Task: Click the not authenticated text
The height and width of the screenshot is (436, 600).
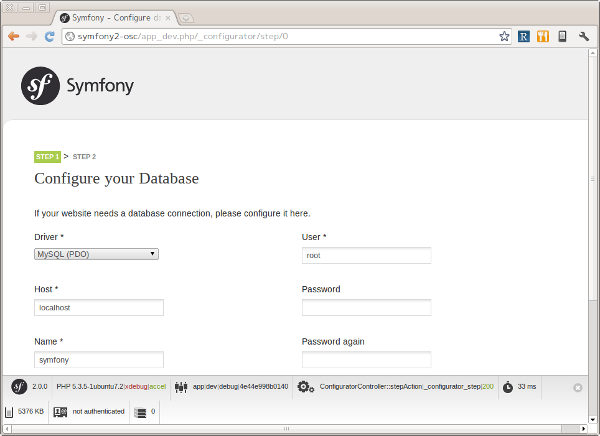Action: click(x=98, y=412)
